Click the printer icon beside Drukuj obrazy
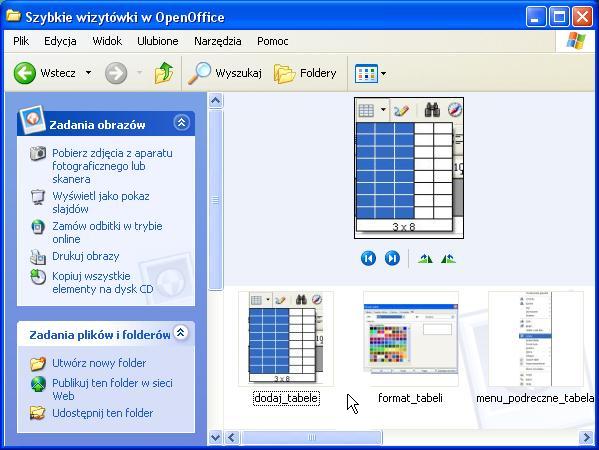599x450 pixels. pos(38,257)
